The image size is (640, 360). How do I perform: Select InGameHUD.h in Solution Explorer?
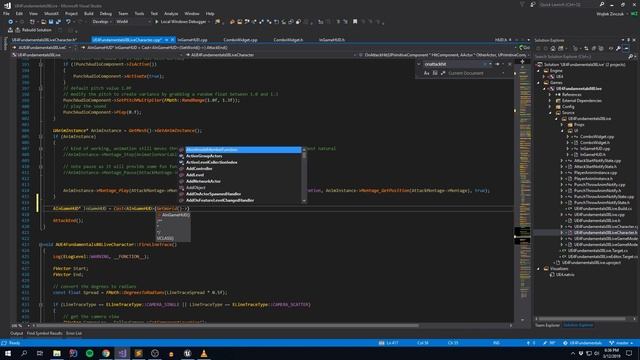(593, 155)
